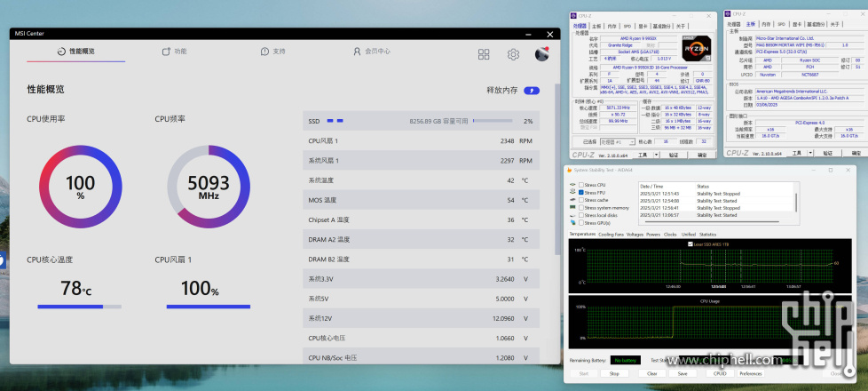This screenshot has width=868, height=391.
Task: Select log entry 2025/3/21 13:06:57
Action: (x=716, y=215)
